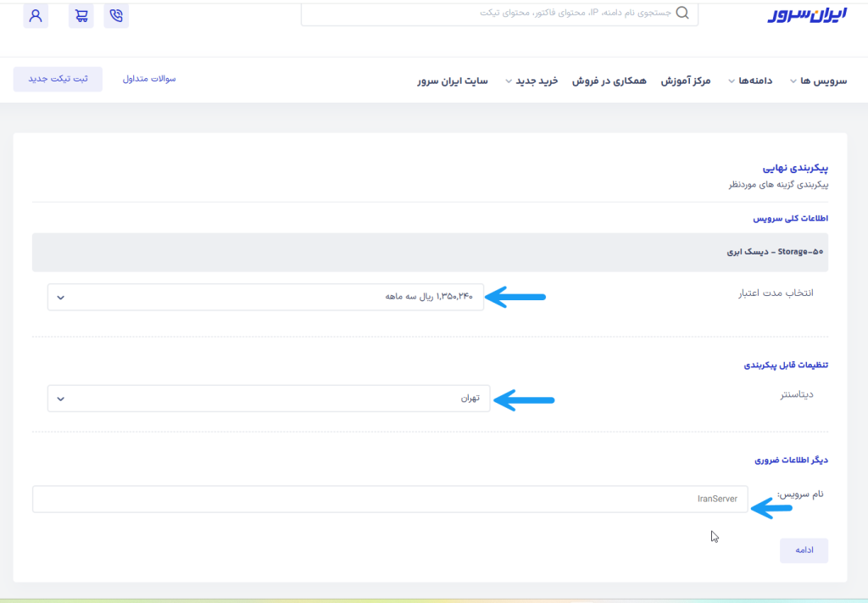The width and height of the screenshot is (868, 603).
Task: Click the service name input field
Action: point(390,499)
